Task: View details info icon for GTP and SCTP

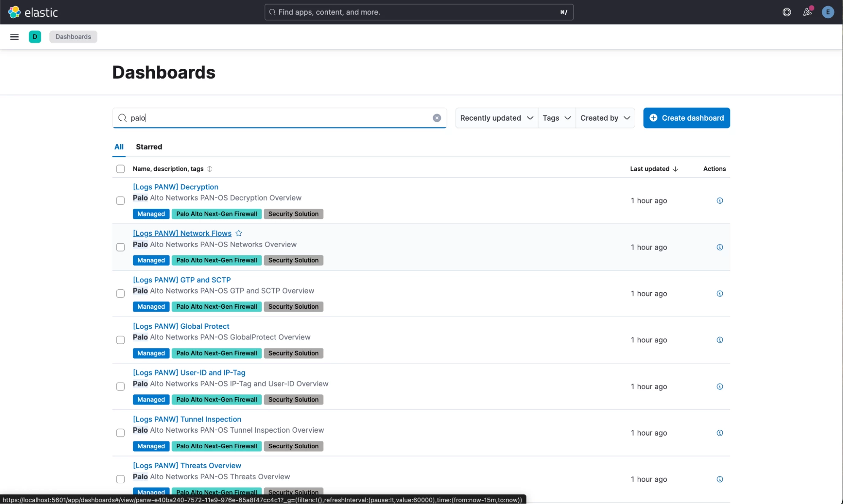Action: pyautogui.click(x=720, y=294)
